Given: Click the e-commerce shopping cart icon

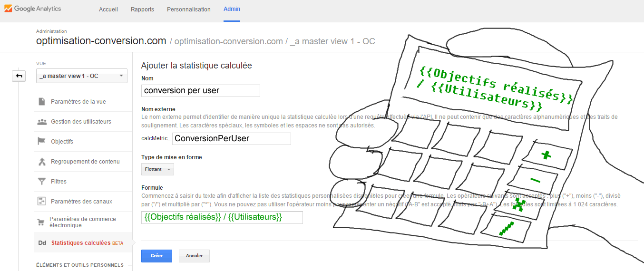Looking at the screenshot, I should [41, 222].
